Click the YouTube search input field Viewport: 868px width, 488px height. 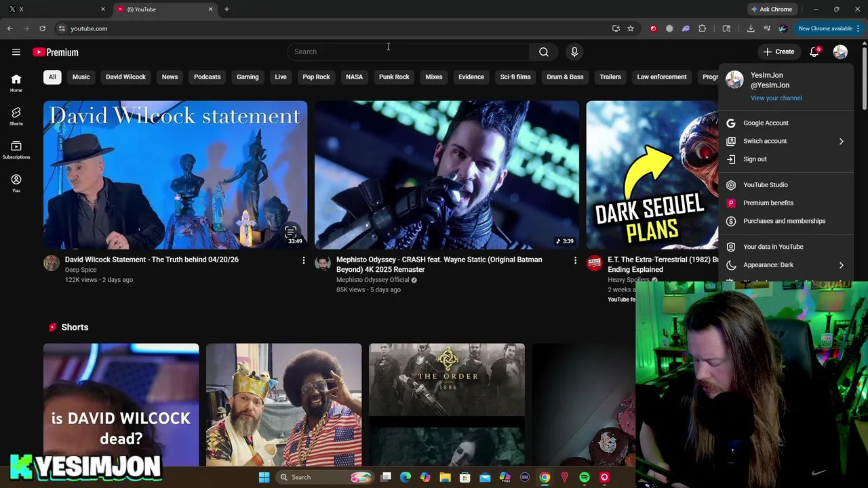408,52
